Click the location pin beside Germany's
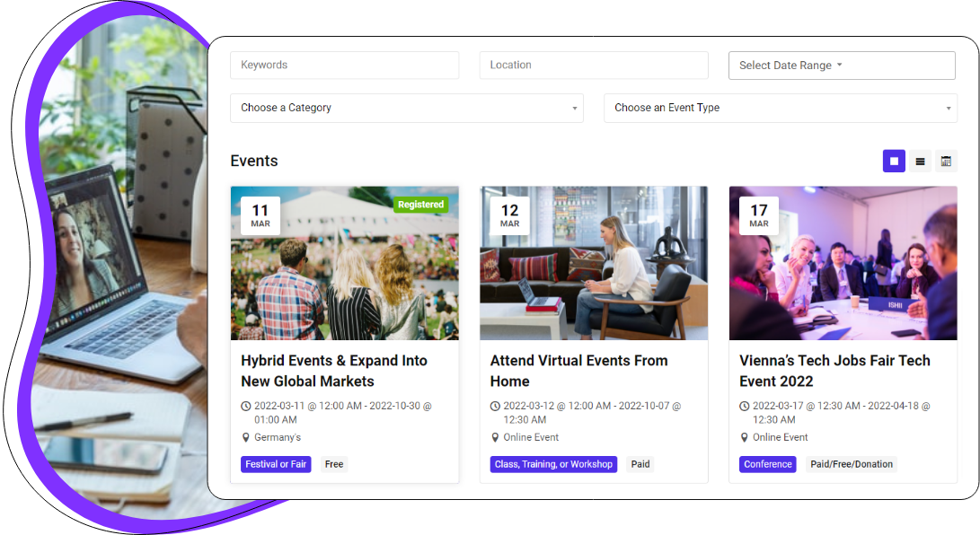 (244, 437)
